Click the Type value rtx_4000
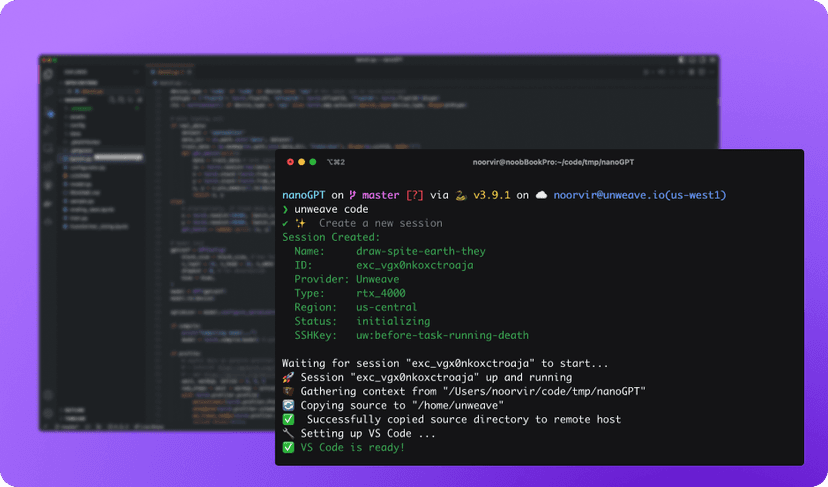Viewport: 828px width, 487px height. point(381,293)
